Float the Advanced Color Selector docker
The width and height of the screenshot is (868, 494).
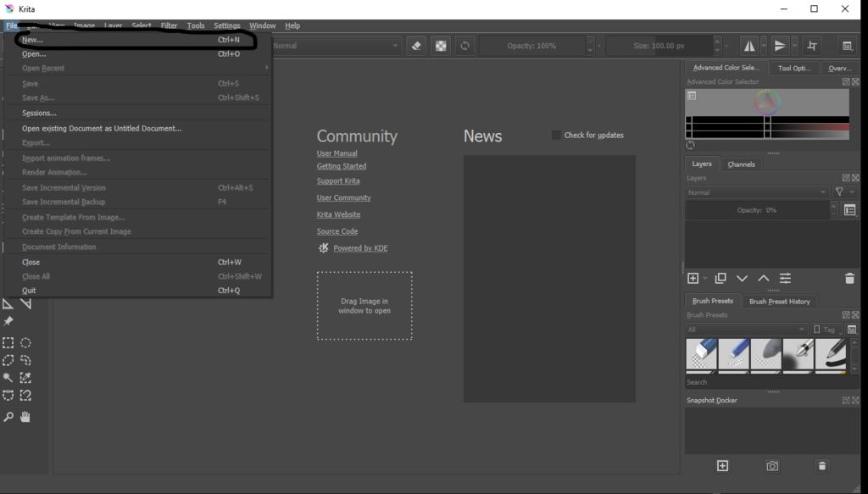[x=846, y=82]
